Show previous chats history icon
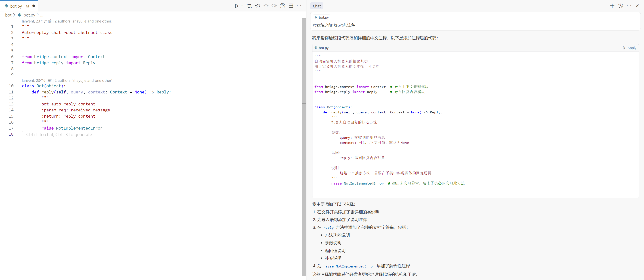The image size is (644, 280). pos(621,6)
